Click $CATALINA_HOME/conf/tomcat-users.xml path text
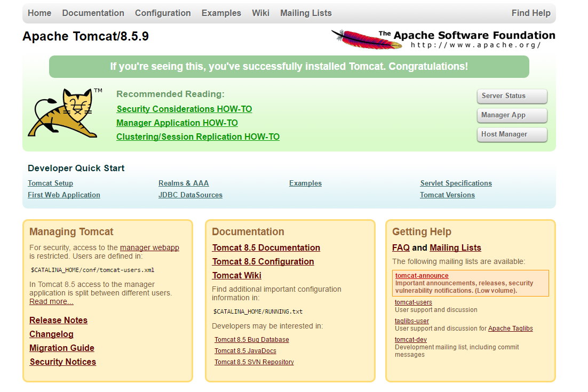Screen dimensions: 588x392 [93, 270]
